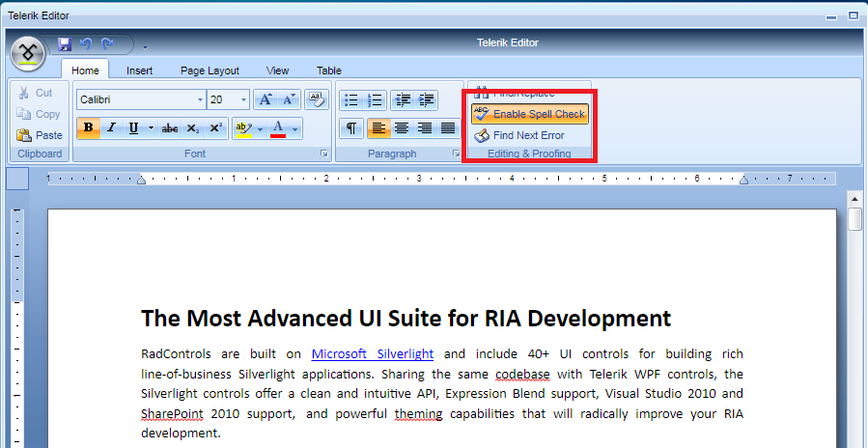
Task: Increase font size with the grow font icon
Action: (266, 99)
